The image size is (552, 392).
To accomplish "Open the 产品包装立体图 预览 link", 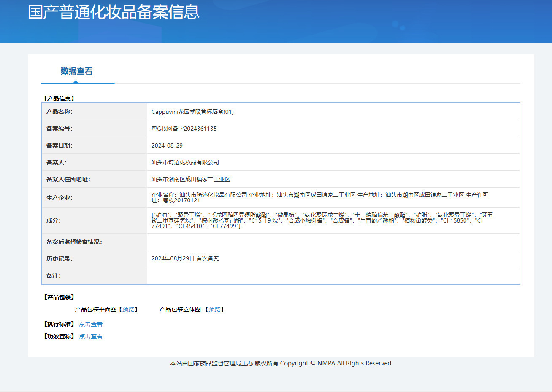I will [214, 309].
